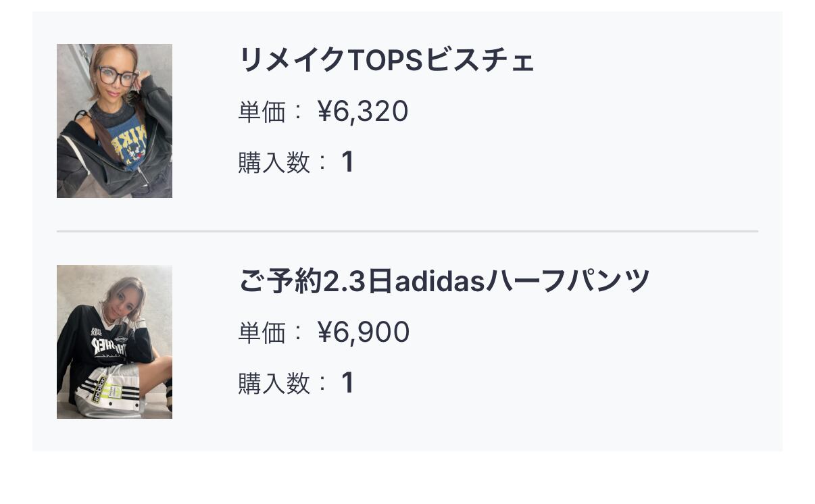This screenshot has width=815, height=504.
Task: Click the glasses in the first product photo
Action: 116,76
